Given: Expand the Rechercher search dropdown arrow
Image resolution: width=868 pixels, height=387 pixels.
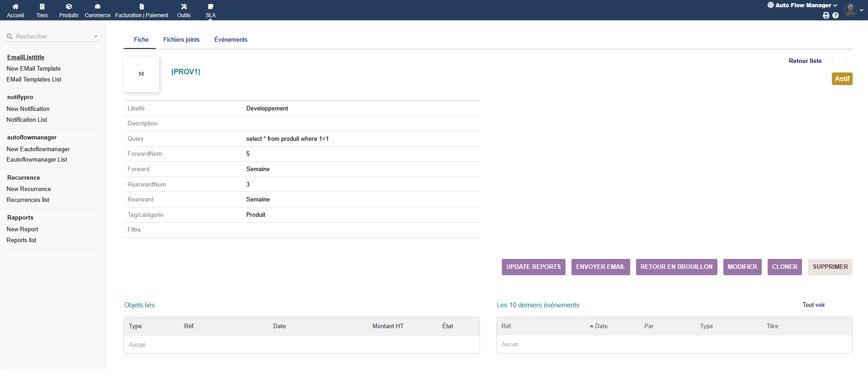Looking at the screenshot, I should 96,37.
